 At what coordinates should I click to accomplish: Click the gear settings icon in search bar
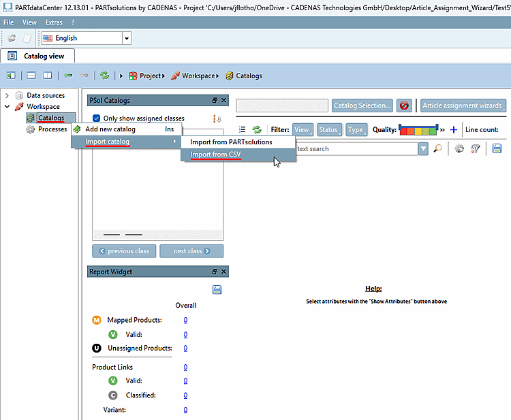459,149
